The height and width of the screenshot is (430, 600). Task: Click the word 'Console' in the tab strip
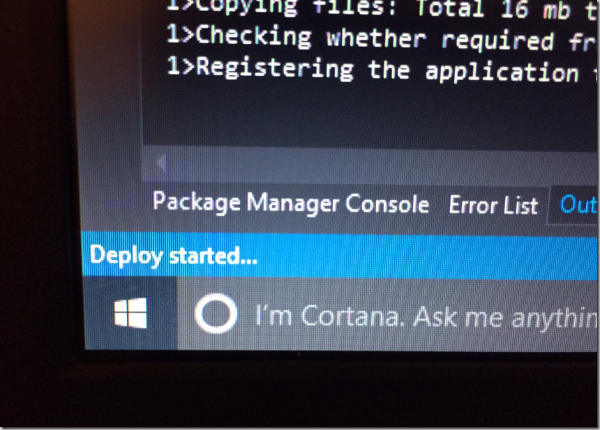[387, 204]
